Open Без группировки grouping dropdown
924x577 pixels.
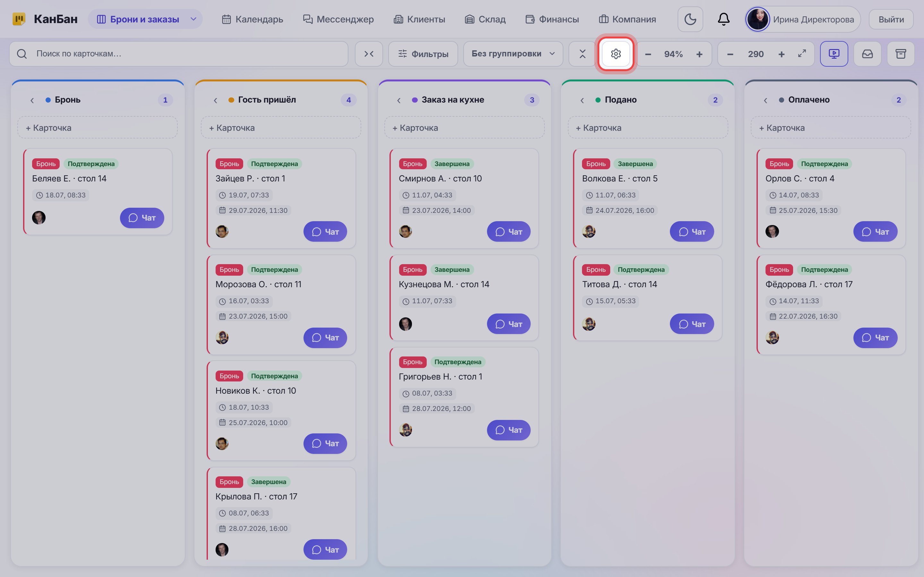point(513,54)
